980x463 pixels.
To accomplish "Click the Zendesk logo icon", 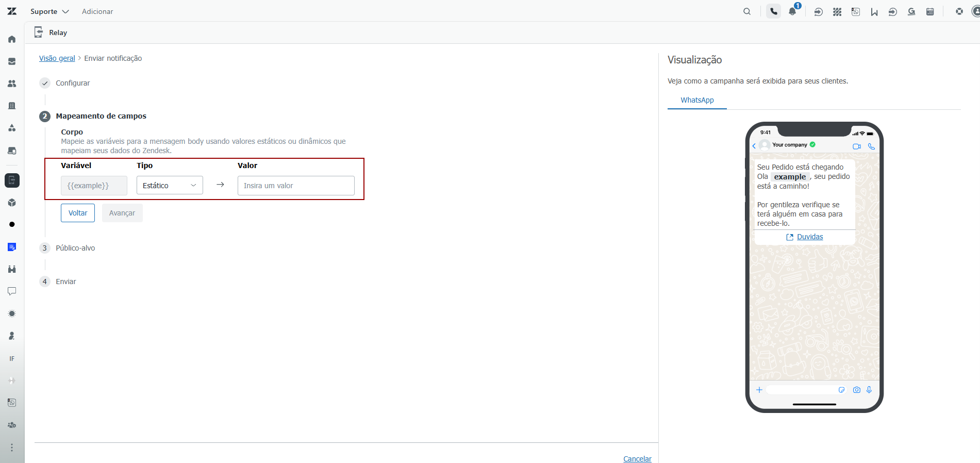I will pyautogui.click(x=12, y=11).
